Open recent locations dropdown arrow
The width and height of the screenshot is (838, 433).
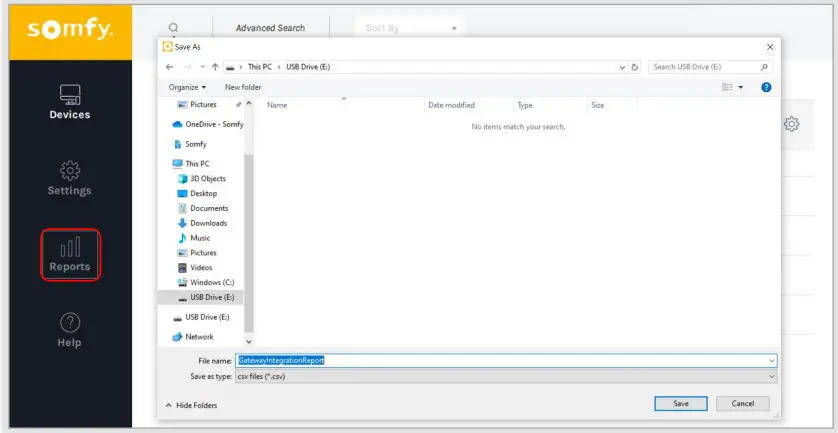[203, 67]
